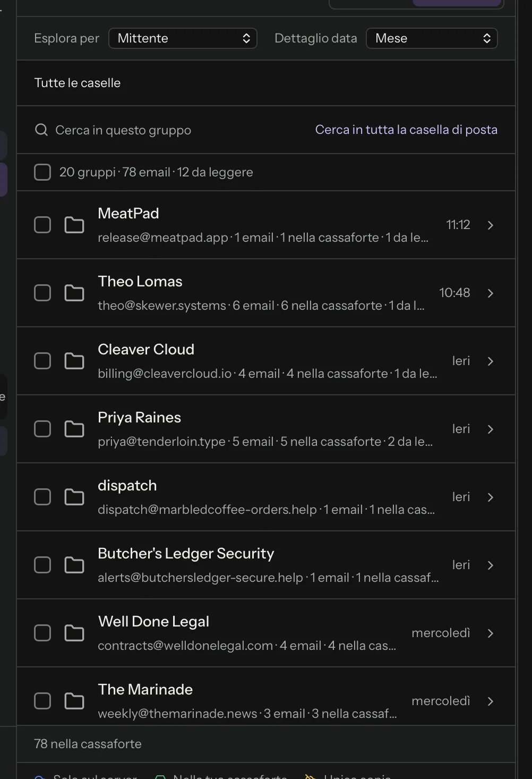
Task: Open the Mese date detail dropdown
Action: click(432, 38)
